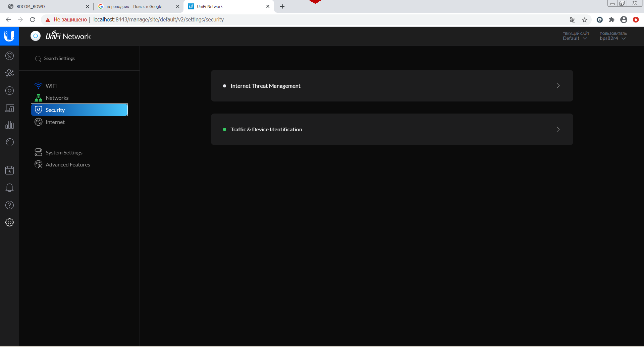Screen dimensions: 644x347
Task: Click the Internet globe icon
Action: click(39, 122)
